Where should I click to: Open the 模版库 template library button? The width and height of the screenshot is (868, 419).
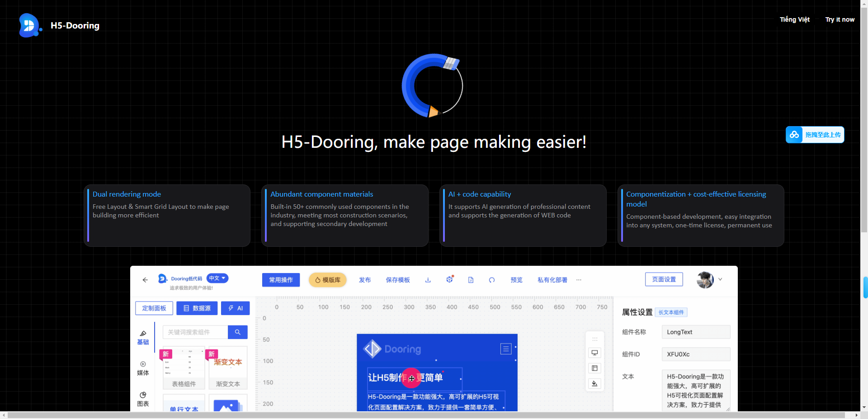(328, 280)
